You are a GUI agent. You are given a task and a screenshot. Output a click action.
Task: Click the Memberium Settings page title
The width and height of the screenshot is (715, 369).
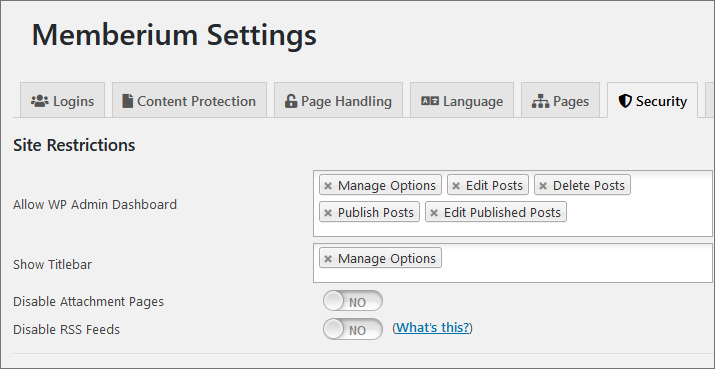[x=174, y=35]
